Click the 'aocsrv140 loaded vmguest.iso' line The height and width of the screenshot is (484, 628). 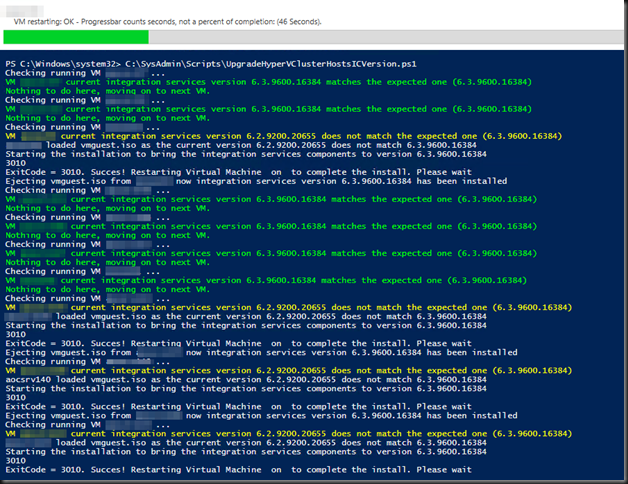pyautogui.click(x=246, y=380)
